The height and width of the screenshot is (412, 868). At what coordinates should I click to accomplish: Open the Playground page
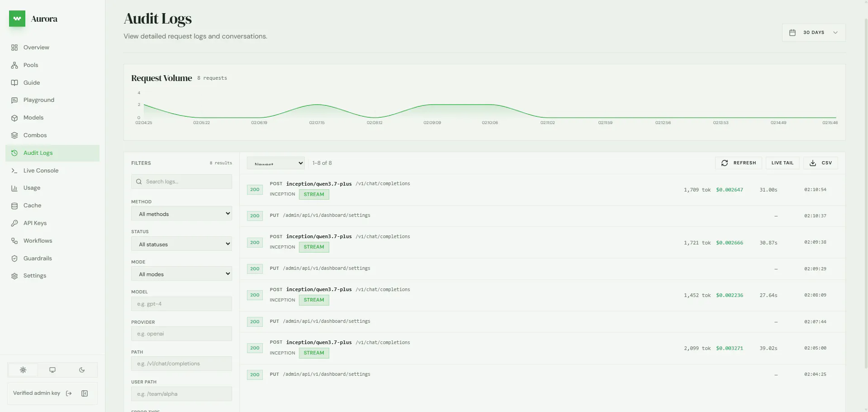[x=52, y=100]
